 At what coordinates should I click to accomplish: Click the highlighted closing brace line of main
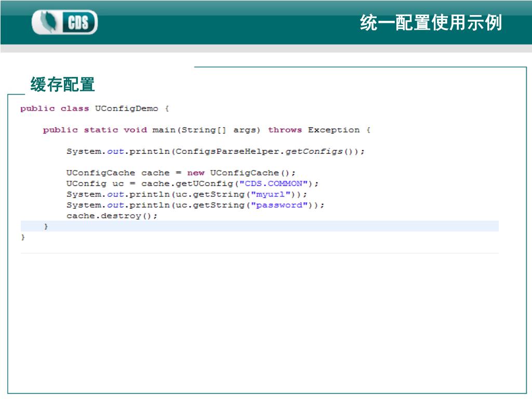[260, 227]
